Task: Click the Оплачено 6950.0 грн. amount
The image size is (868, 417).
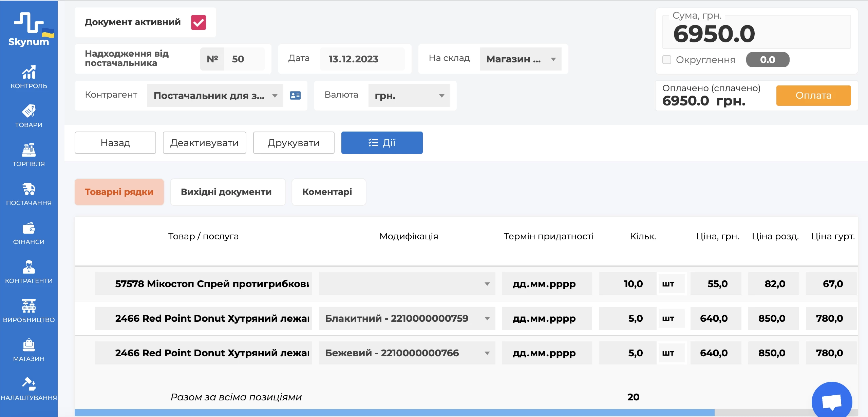Action: pyautogui.click(x=704, y=101)
